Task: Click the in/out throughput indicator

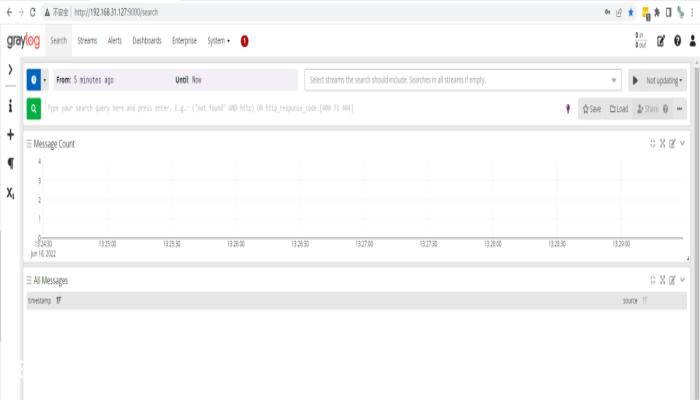Action: pos(641,40)
